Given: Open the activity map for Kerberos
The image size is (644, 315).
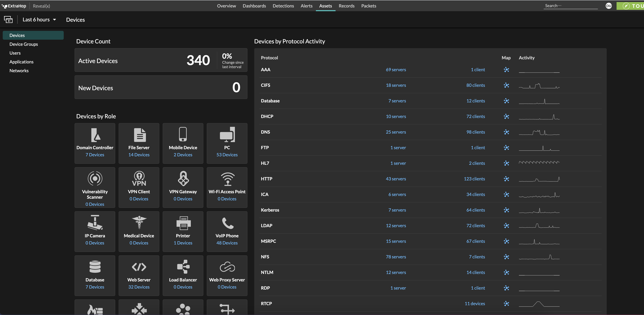Looking at the screenshot, I should (506, 210).
